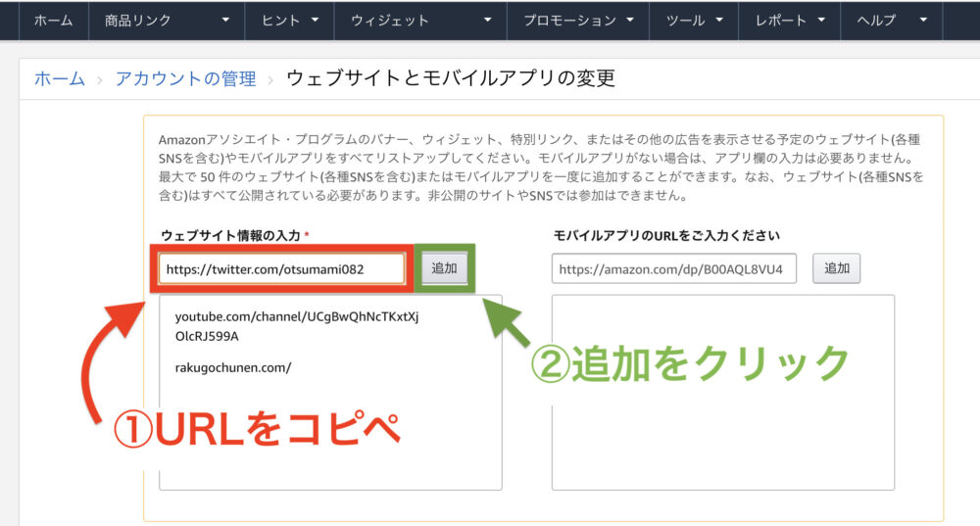Expand the ヘルプ dropdown arrow

click(924, 20)
